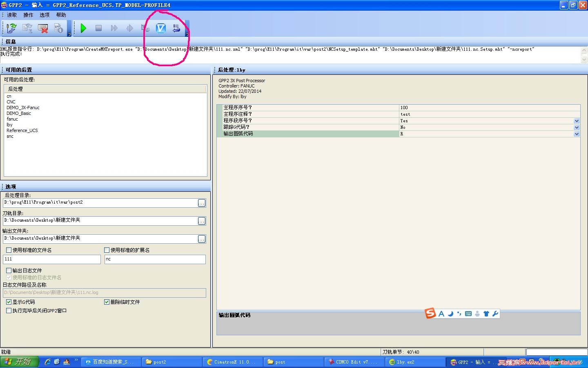
Task: Click the blue V toolbar icon
Action: (161, 28)
